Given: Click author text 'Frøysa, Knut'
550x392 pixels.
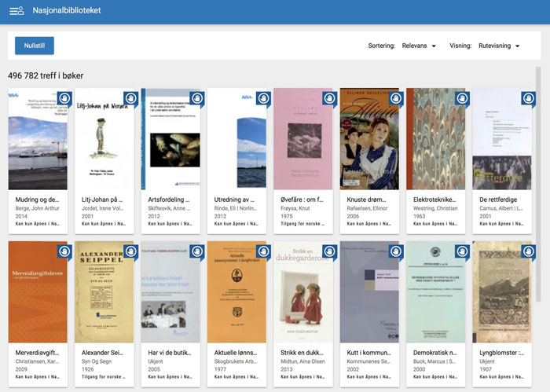Looking at the screenshot, I should [x=295, y=208].
